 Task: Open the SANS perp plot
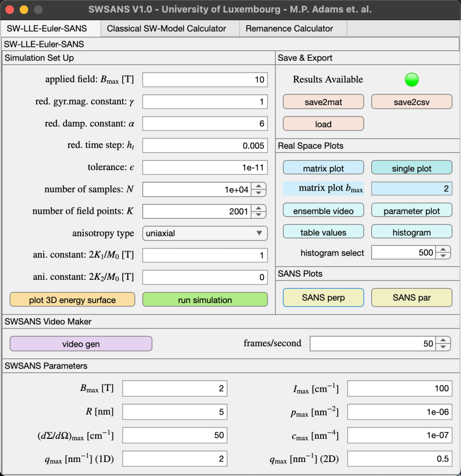point(323,297)
